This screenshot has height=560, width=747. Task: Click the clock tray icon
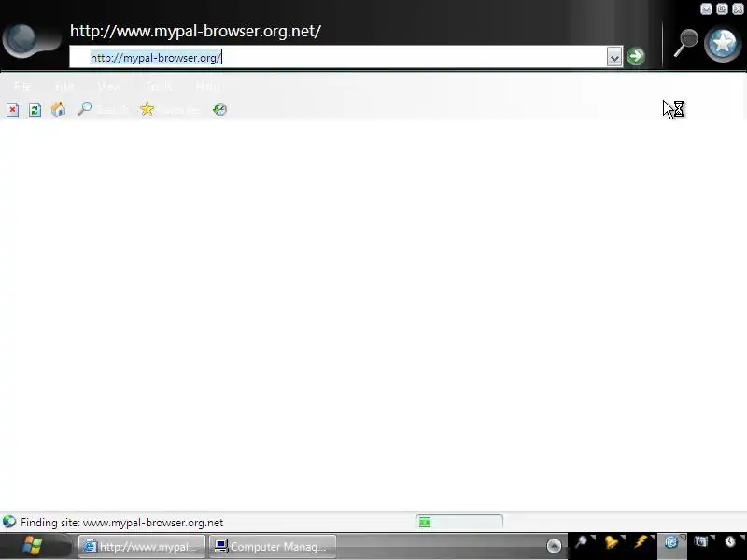pos(730,542)
